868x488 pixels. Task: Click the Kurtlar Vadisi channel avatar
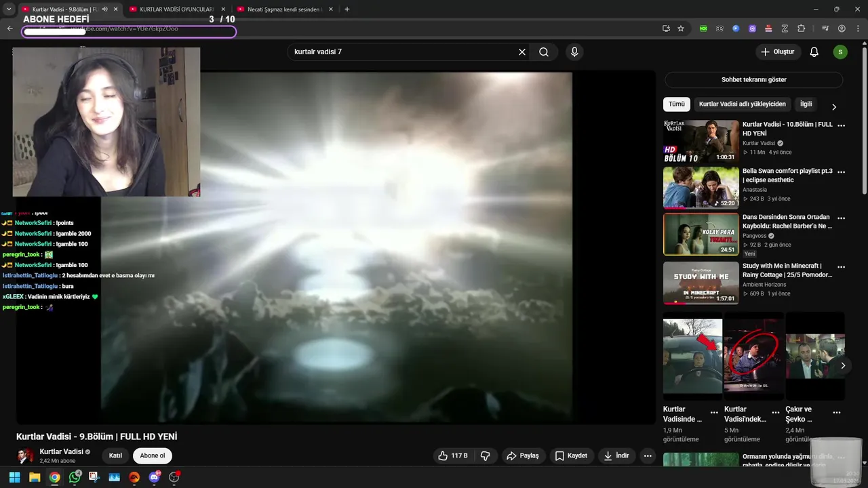(26, 455)
